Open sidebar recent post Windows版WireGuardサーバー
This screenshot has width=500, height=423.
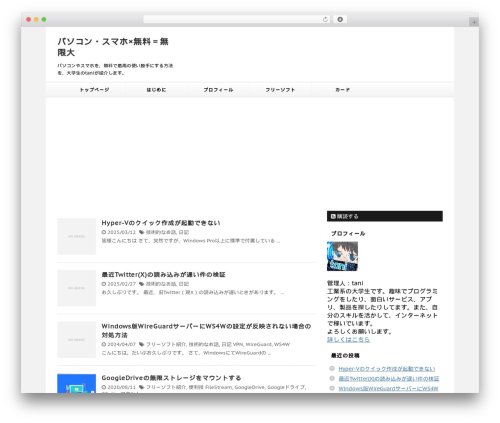[x=388, y=389]
